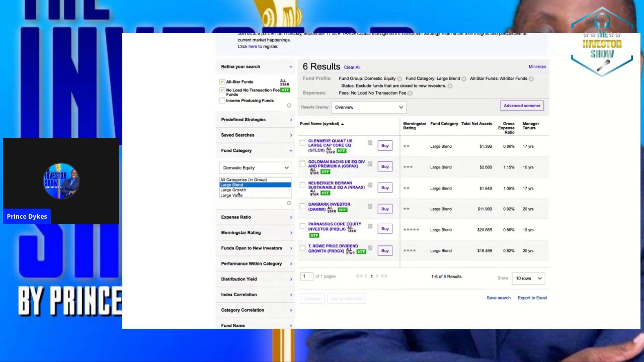Remove the Fund Category: Large Blend filter
This screenshot has height=362, width=644.
tap(464, 79)
